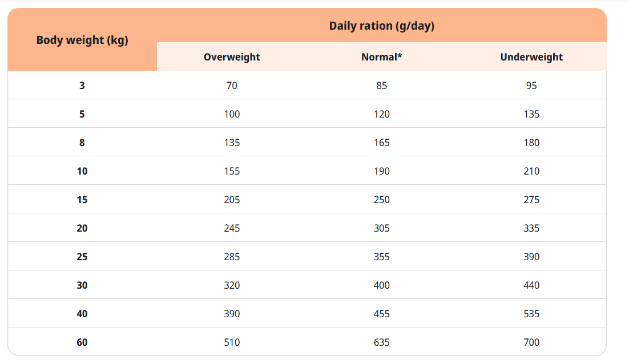Click the 5 kg body weight cell
This screenshot has height=364, width=629.
coord(82,114)
